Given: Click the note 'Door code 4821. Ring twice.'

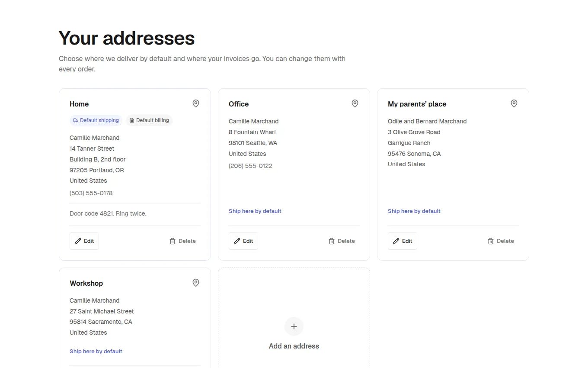Looking at the screenshot, I should coord(108,213).
